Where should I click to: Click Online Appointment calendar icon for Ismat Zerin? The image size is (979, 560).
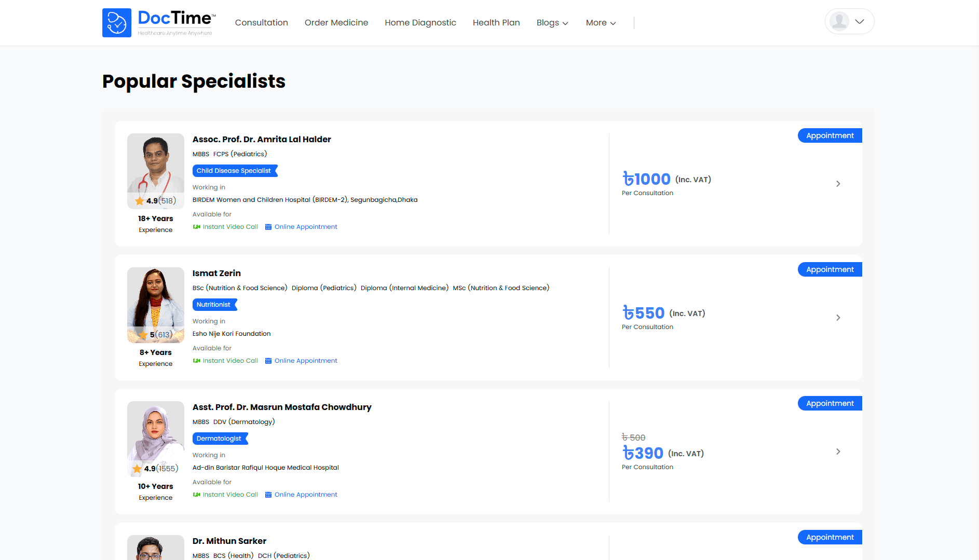pyautogui.click(x=268, y=361)
